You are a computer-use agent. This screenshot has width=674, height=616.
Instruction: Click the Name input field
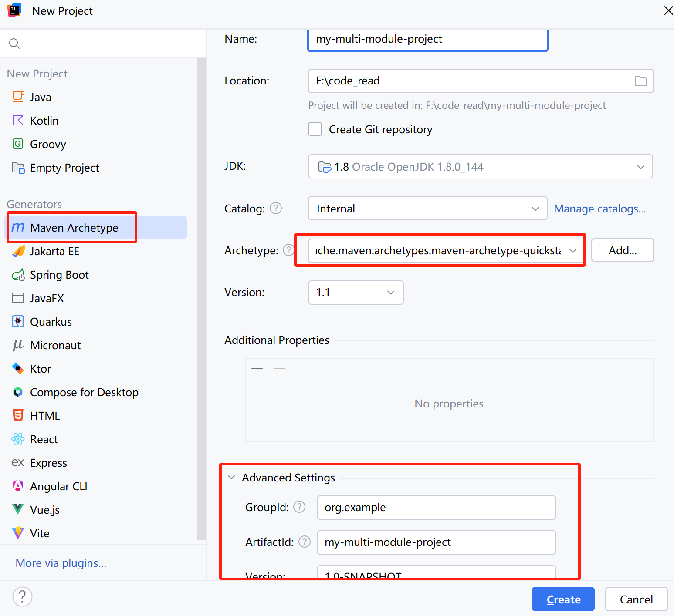pyautogui.click(x=428, y=40)
